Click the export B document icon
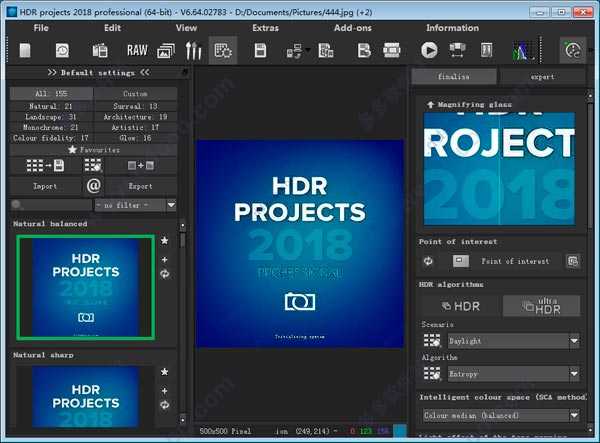The width and height of the screenshot is (600, 443). tap(364, 50)
